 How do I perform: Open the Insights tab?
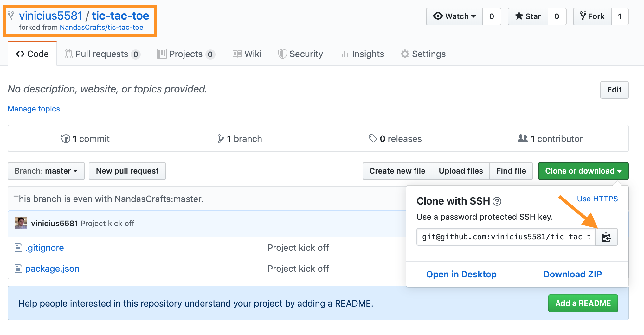[362, 54]
